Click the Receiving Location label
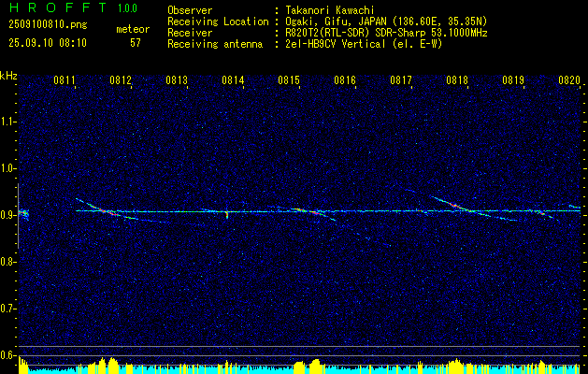588x374 pixels. tap(218, 22)
